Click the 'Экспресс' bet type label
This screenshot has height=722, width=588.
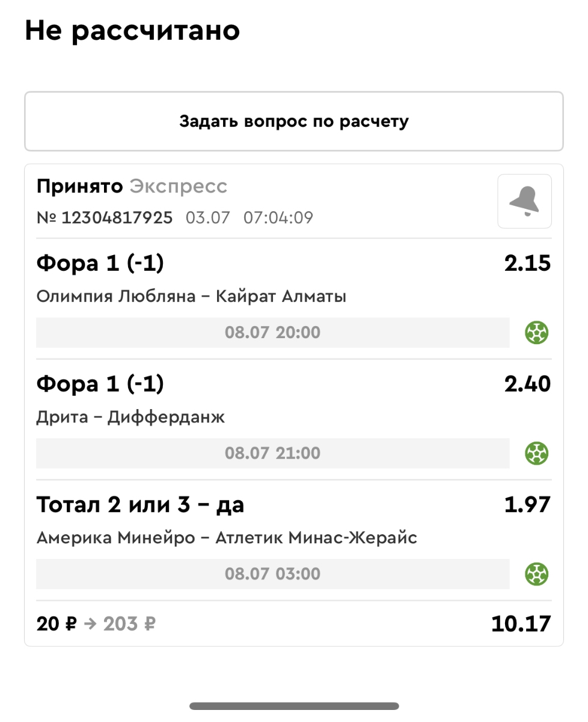click(178, 187)
